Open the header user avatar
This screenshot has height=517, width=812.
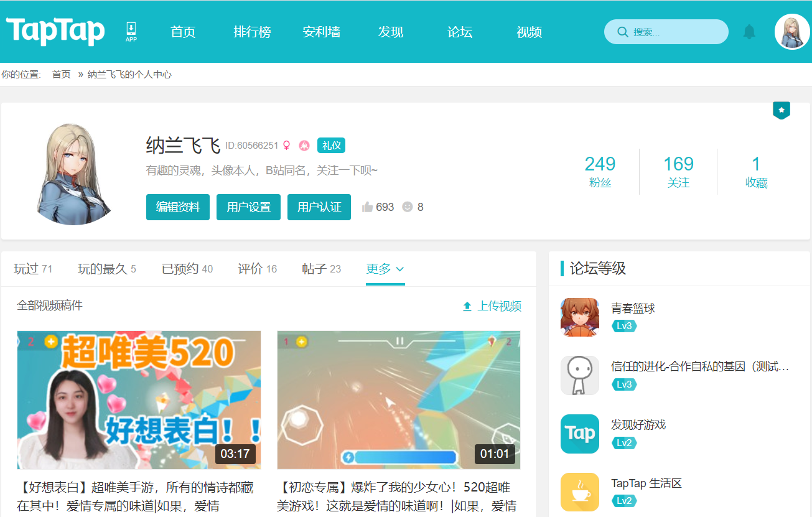792,32
